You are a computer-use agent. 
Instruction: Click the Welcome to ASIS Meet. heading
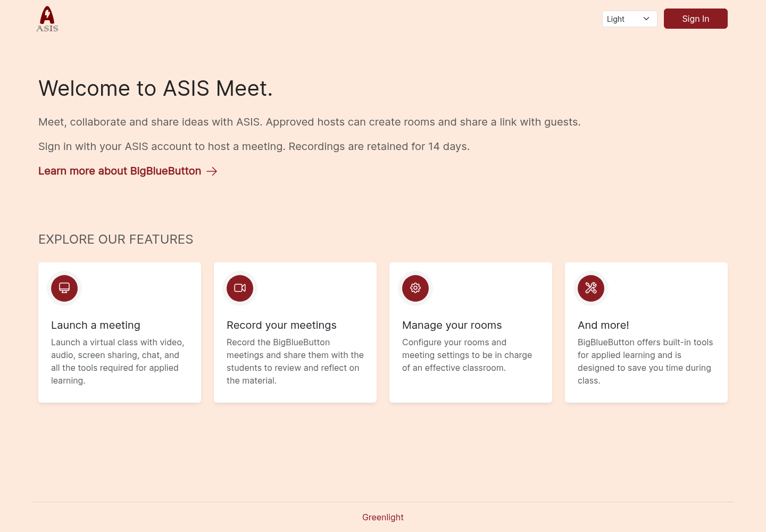(155, 88)
